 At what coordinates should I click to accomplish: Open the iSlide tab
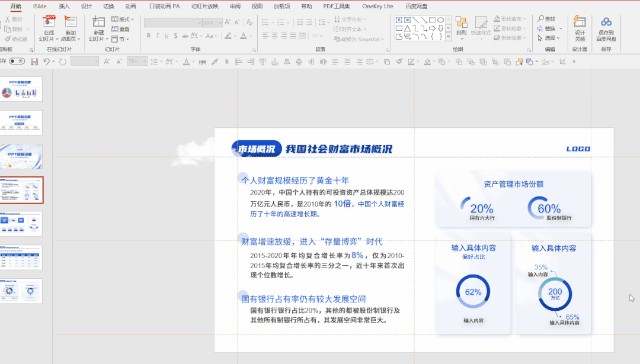coord(40,6)
